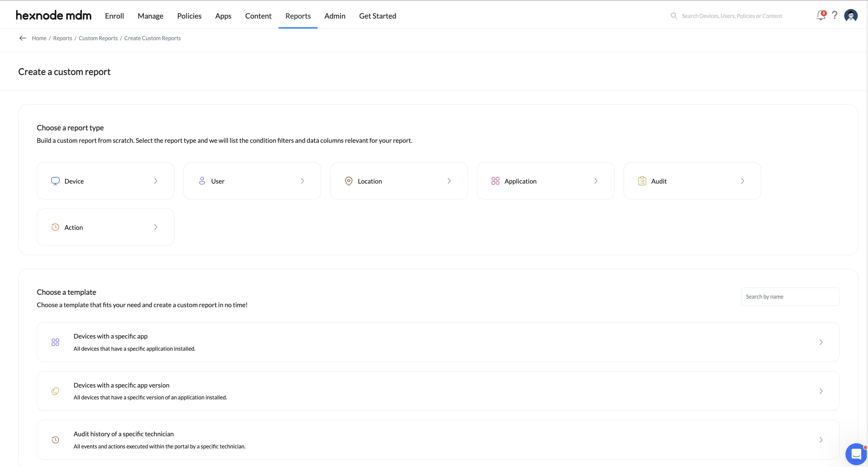Screen dimensions: 868x467
Task: Go to Reports breadcrumb link
Action: coord(63,38)
